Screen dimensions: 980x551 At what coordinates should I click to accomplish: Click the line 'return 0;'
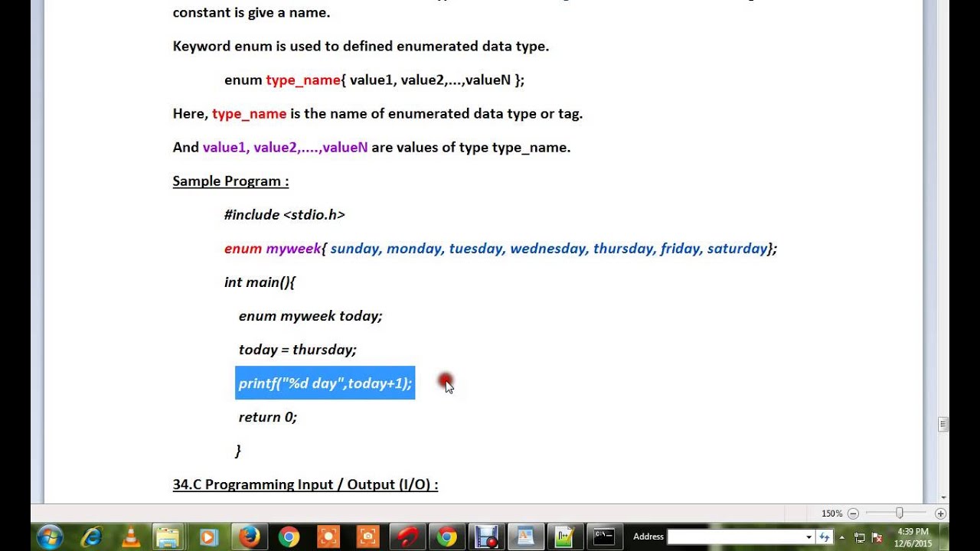click(268, 417)
